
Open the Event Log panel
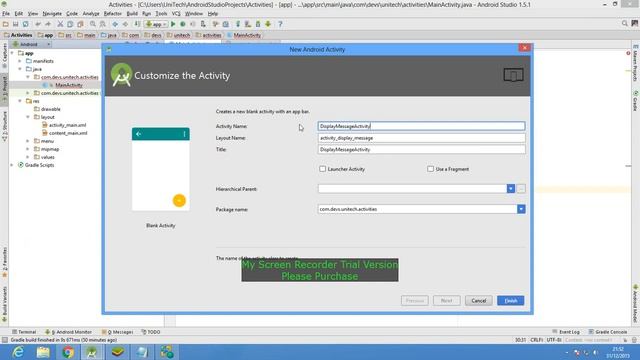coord(566,332)
